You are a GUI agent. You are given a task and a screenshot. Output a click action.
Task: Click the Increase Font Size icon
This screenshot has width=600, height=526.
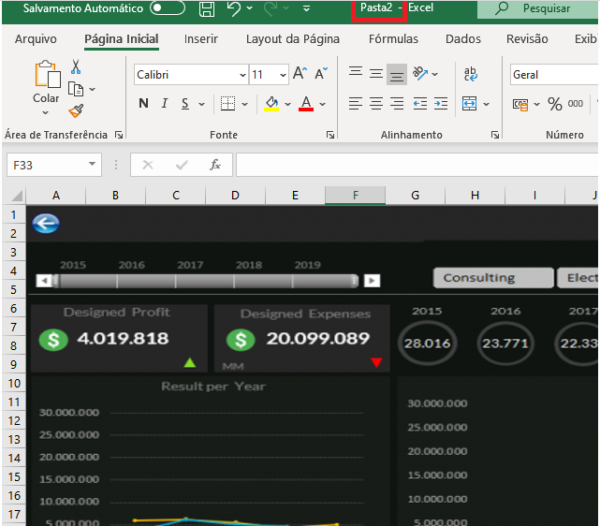[x=300, y=73]
